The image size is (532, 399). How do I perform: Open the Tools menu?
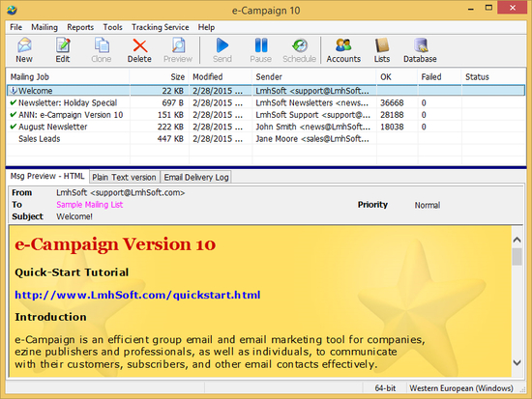[x=112, y=27]
